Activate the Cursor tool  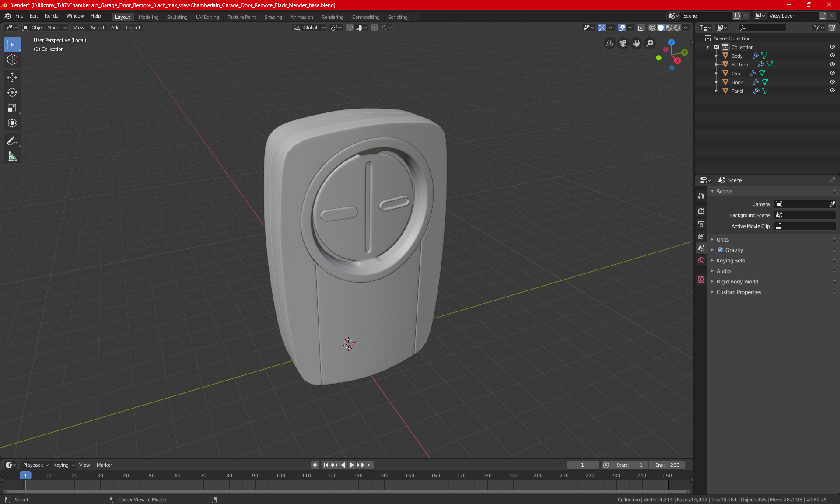pyautogui.click(x=12, y=60)
